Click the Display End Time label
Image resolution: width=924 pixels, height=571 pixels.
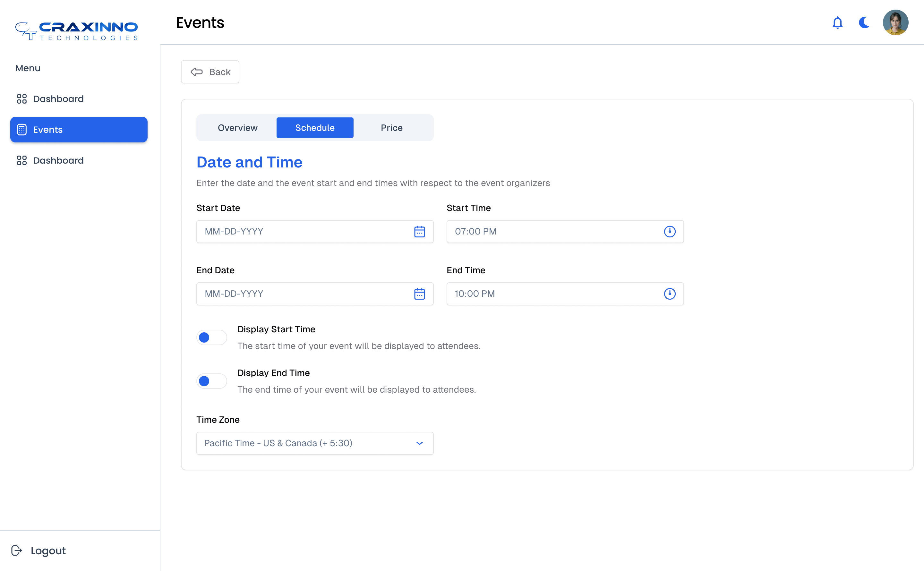point(273,373)
